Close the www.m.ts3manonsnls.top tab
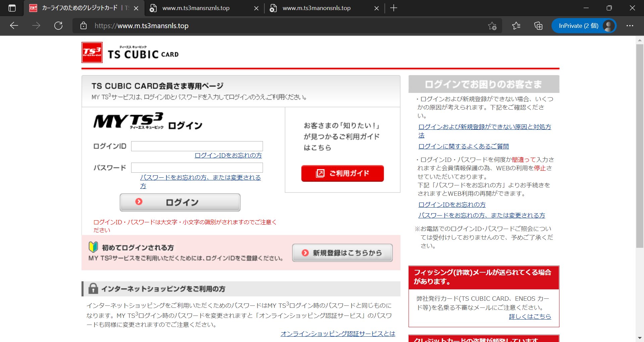Viewport: 644px width, 342px height. 376,8
